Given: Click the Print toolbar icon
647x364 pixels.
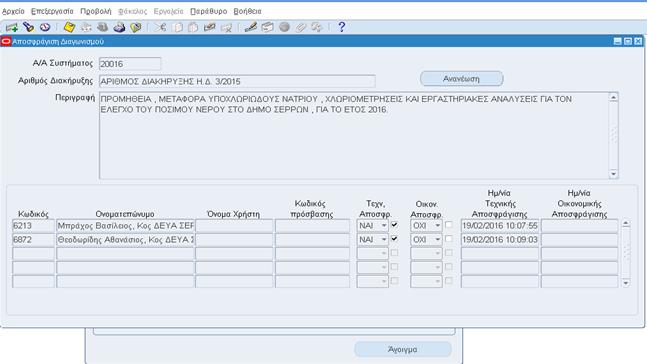Looking at the screenshot, I should pos(119,27).
